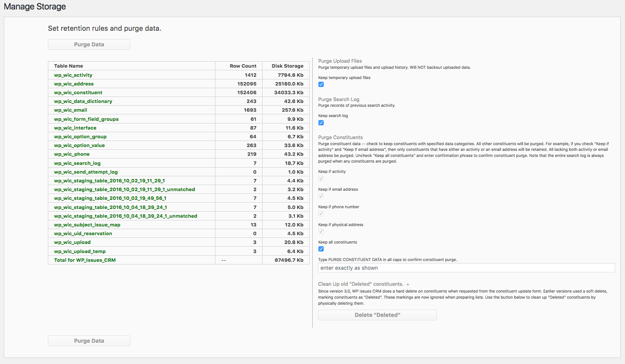Toggle Keep if activity checkbox
Viewport: 625px width, 364px height.
click(x=321, y=179)
